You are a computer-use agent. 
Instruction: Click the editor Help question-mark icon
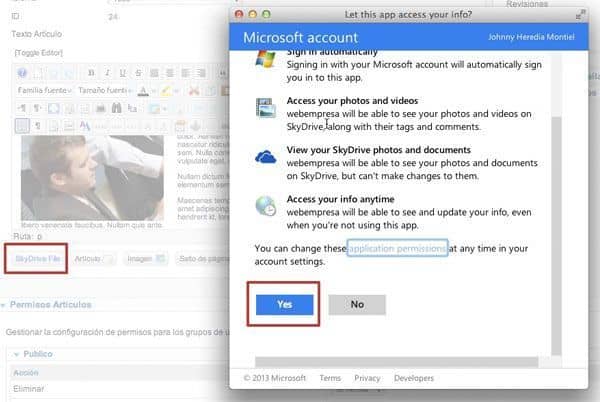pyautogui.click(x=22, y=73)
